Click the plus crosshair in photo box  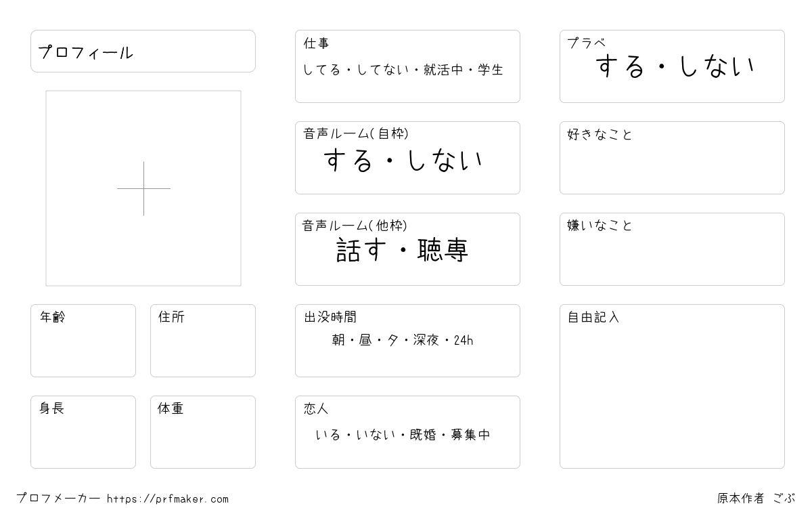coord(143,188)
